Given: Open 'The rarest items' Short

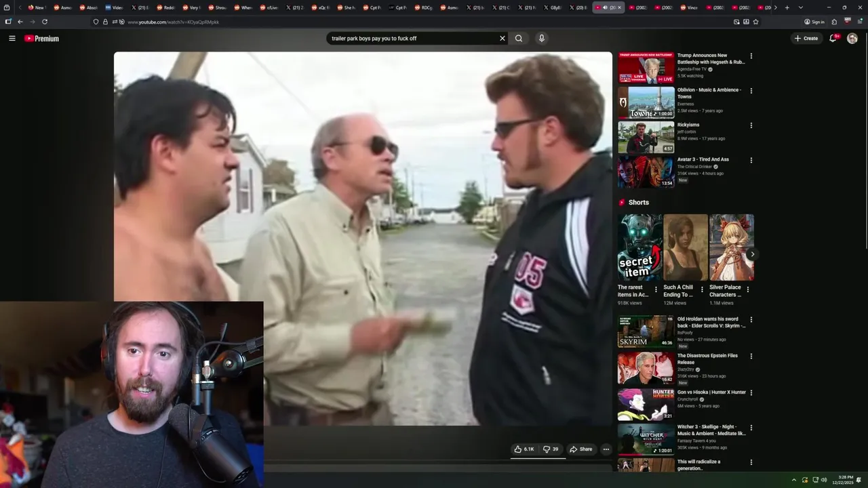Looking at the screenshot, I should point(639,247).
